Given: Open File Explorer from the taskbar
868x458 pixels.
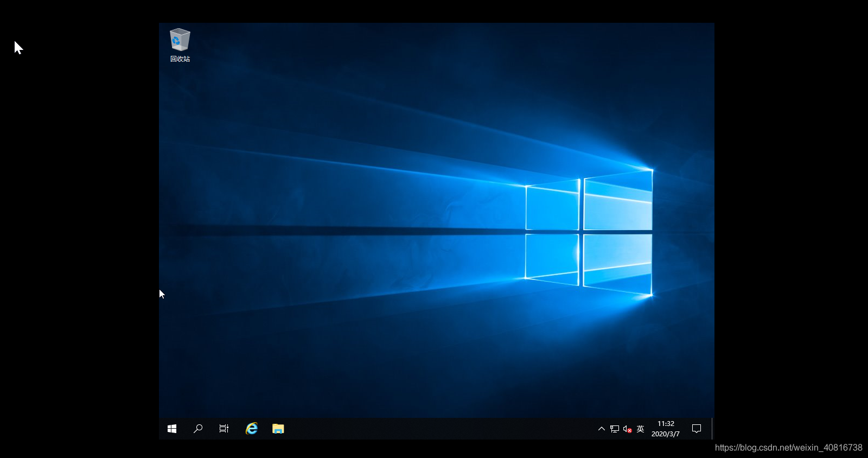Looking at the screenshot, I should pyautogui.click(x=278, y=429).
